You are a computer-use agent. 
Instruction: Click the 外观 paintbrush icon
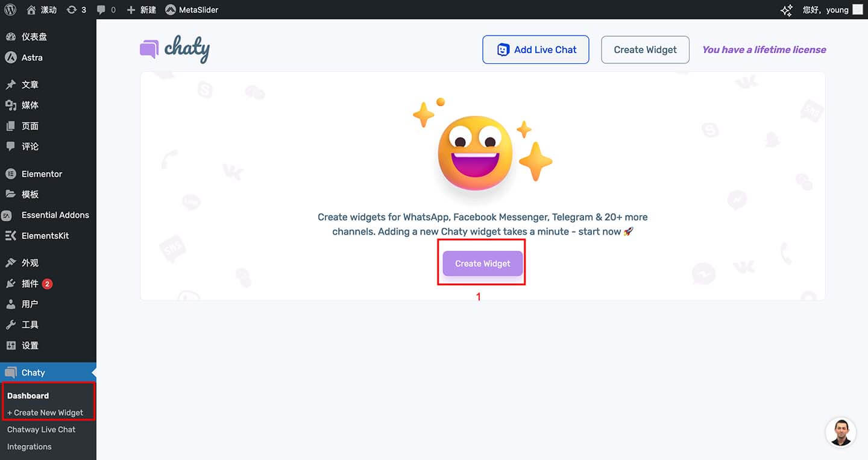(x=10, y=263)
